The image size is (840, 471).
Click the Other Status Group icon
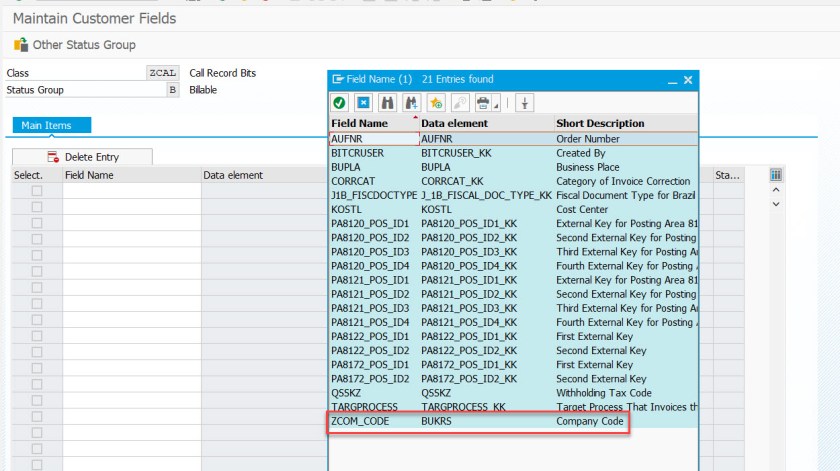point(20,45)
